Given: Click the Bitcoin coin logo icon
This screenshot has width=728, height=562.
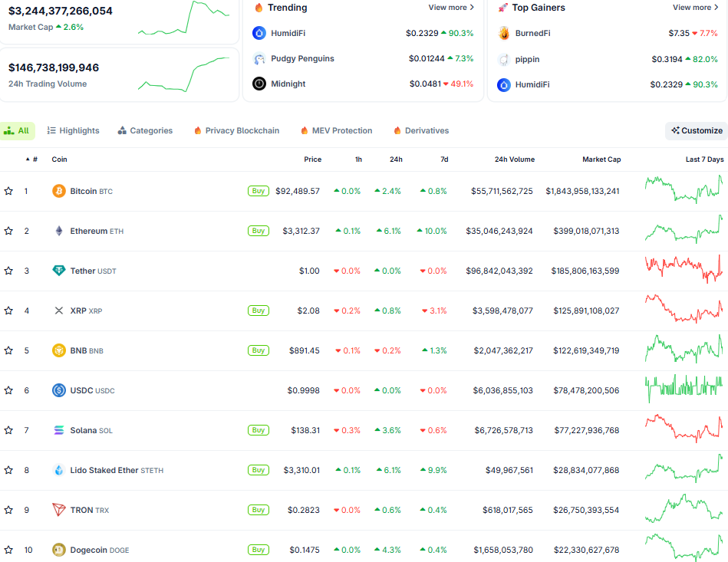Looking at the screenshot, I should coord(59,191).
